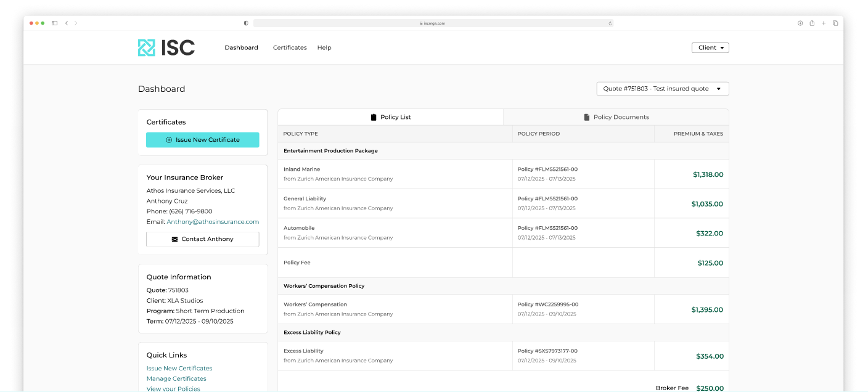Open the Help menu item
The width and height of the screenshot is (868, 392).
pyautogui.click(x=324, y=47)
